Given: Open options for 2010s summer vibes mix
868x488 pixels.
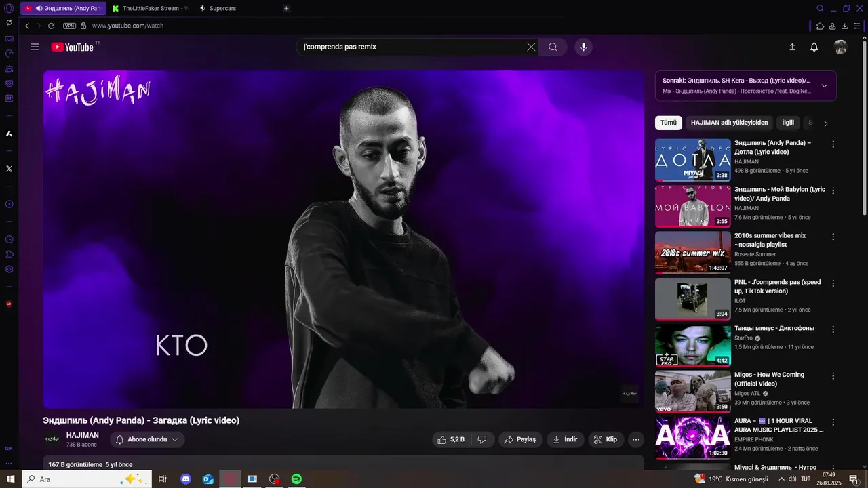Looking at the screenshot, I should 833,237.
